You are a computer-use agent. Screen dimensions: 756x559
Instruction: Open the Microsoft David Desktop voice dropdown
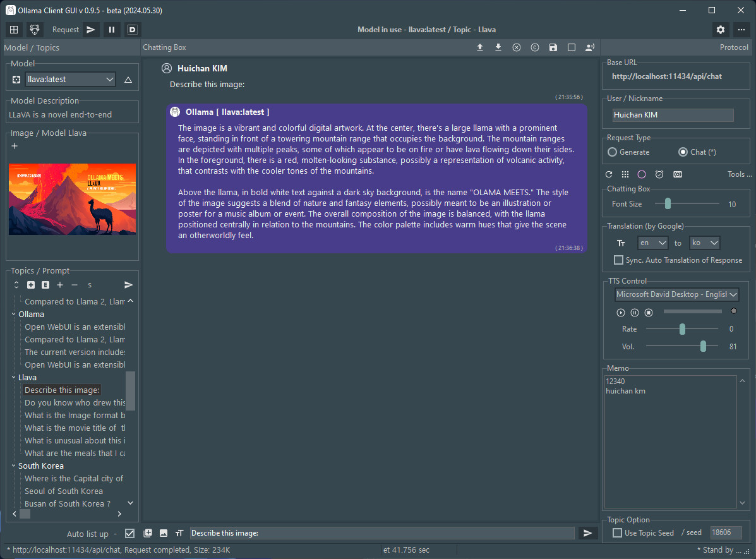[x=676, y=294]
